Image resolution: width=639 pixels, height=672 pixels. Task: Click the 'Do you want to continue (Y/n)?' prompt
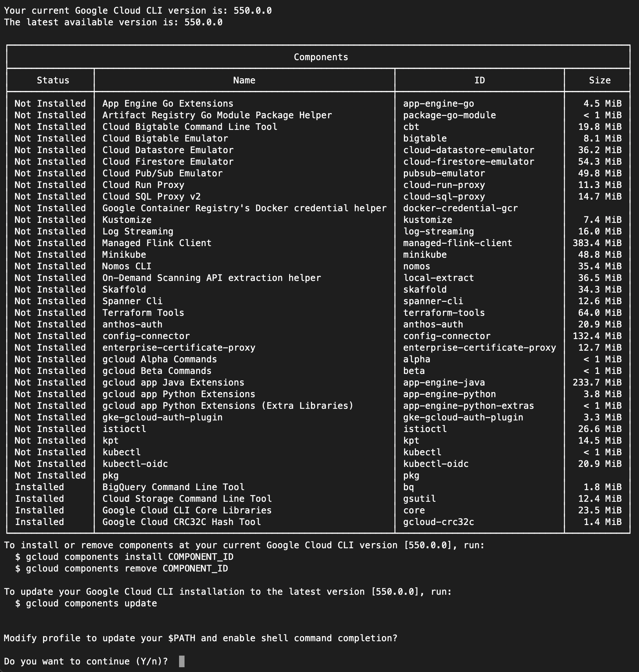pos(86,661)
